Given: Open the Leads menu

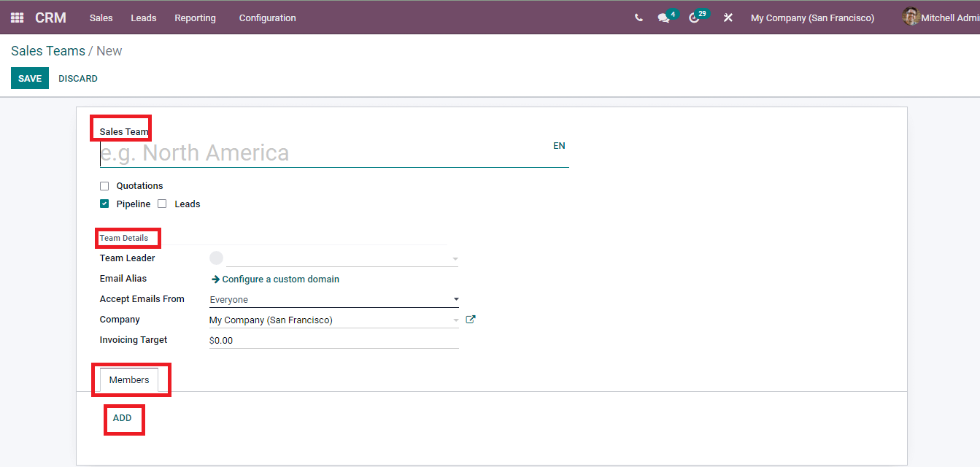Looking at the screenshot, I should (x=144, y=18).
